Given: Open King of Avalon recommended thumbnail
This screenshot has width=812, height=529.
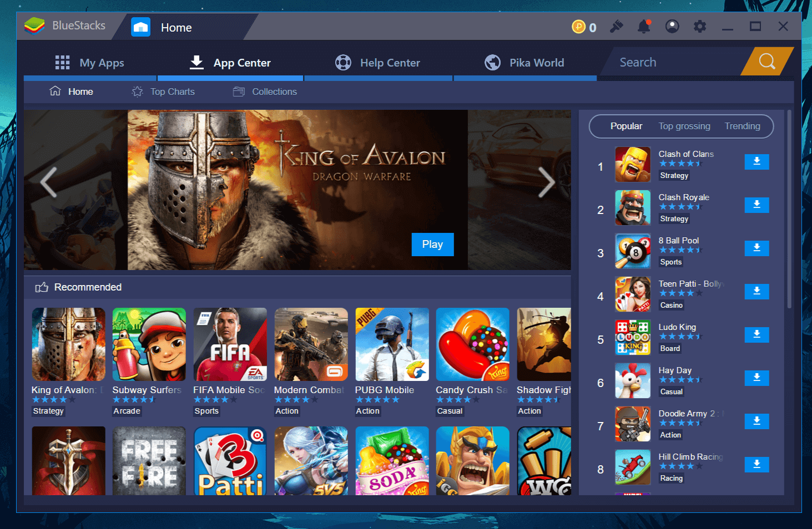Looking at the screenshot, I should (x=68, y=344).
